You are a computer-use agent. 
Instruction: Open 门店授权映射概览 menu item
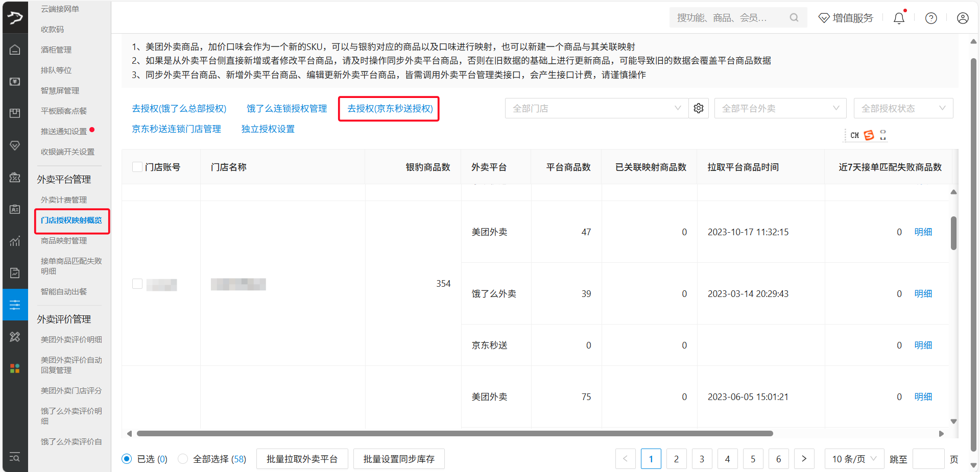(71, 220)
